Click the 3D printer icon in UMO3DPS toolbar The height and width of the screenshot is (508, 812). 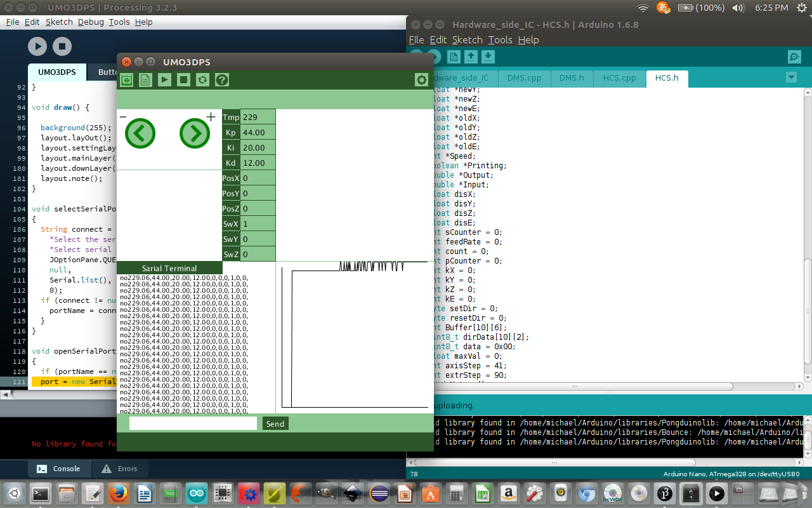[127, 80]
